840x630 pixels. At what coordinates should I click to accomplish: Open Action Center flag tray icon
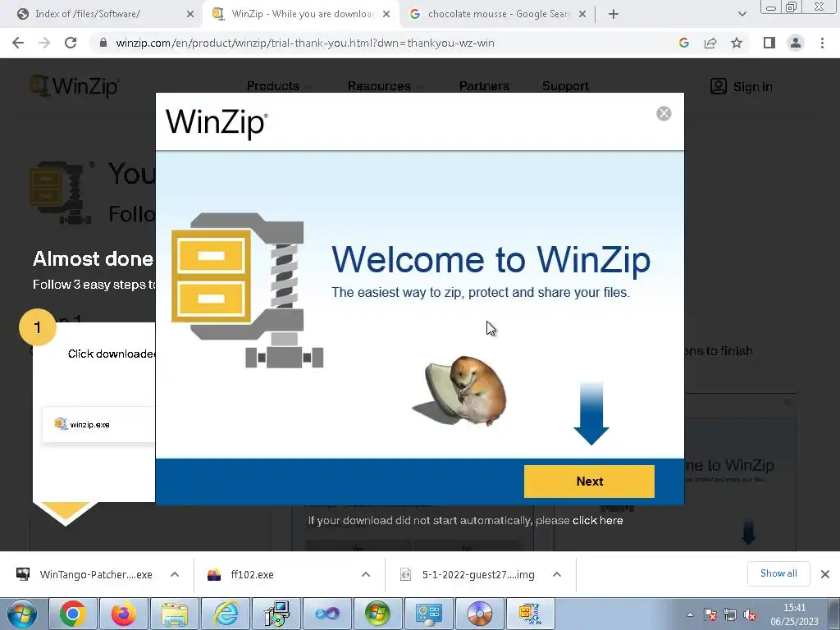click(710, 615)
